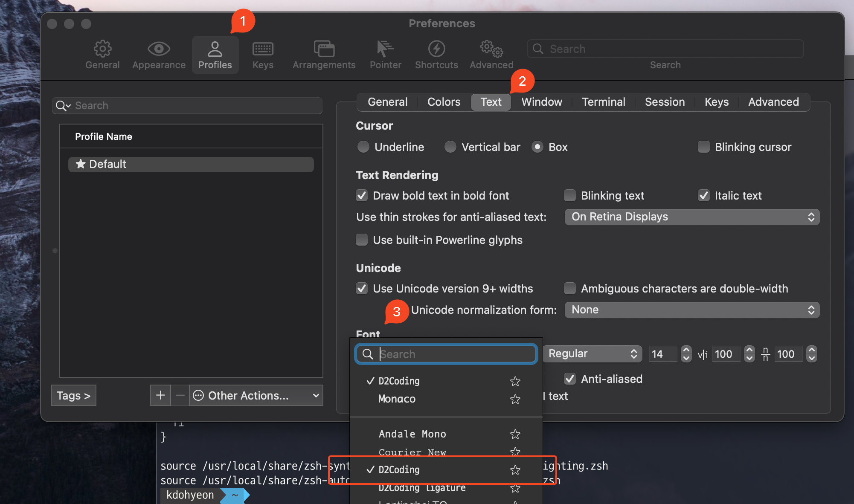The image size is (854, 504).
Task: Switch to the Window tab
Action: pyautogui.click(x=541, y=102)
